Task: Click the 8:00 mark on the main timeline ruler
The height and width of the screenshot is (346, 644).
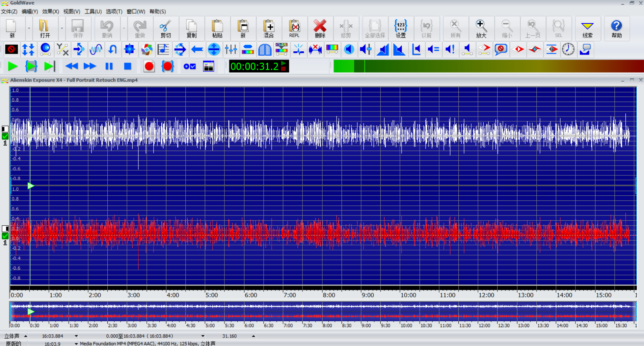Action: [329, 295]
